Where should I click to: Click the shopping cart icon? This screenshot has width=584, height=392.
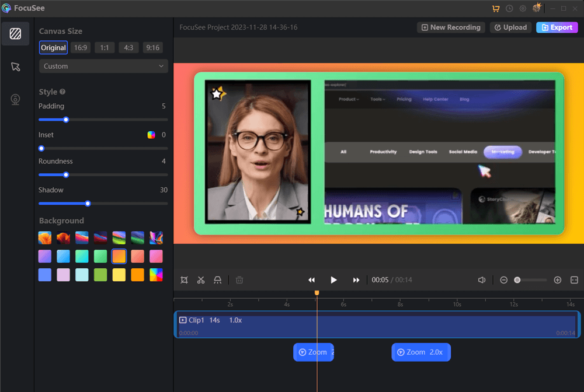click(496, 8)
